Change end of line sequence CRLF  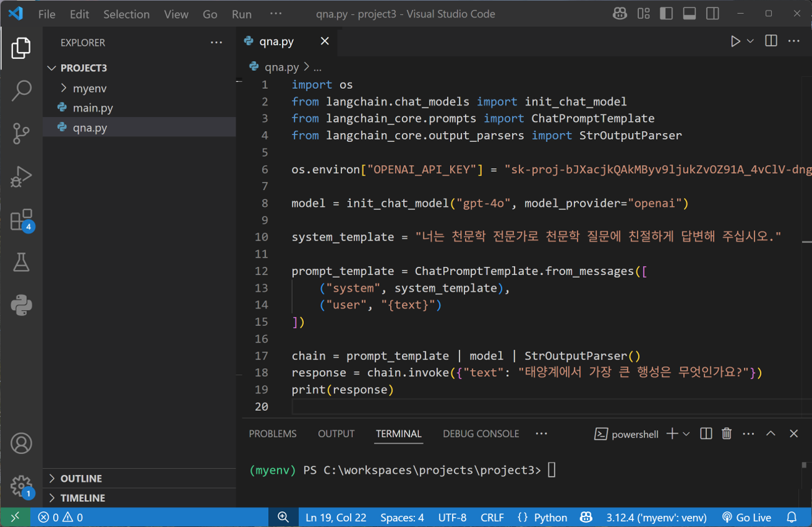(x=492, y=517)
